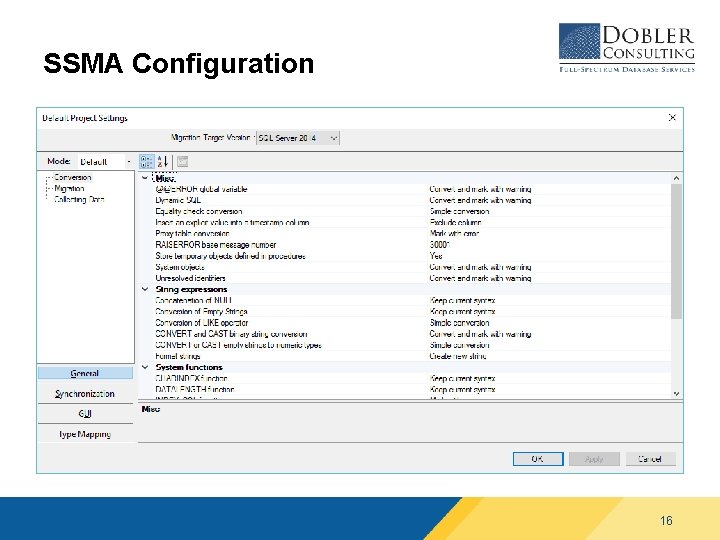Open the Synchronization settings tab

click(x=85, y=394)
